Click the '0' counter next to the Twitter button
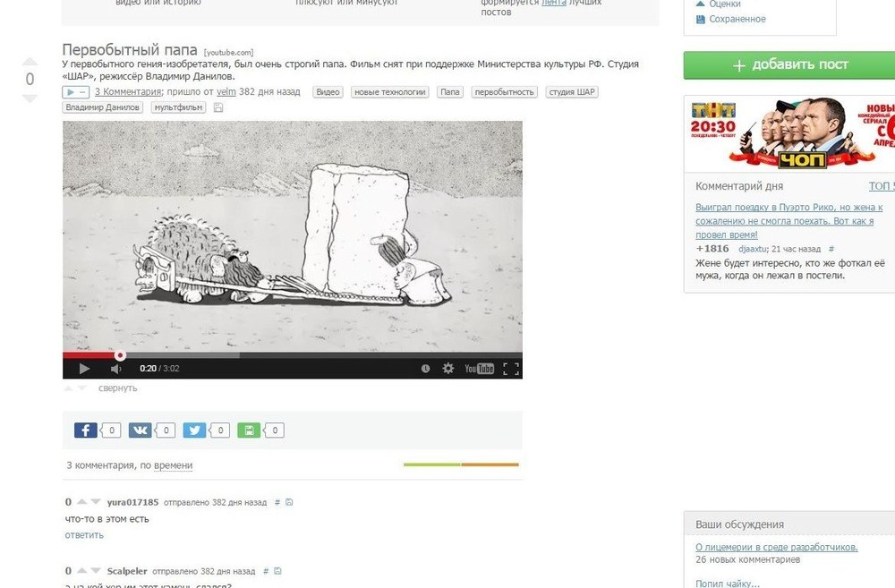This screenshot has height=588, width=895. point(220,430)
